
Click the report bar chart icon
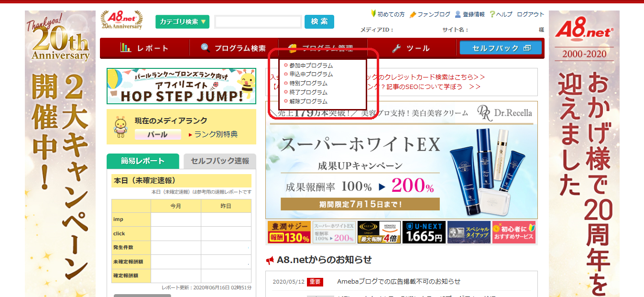coord(126,48)
